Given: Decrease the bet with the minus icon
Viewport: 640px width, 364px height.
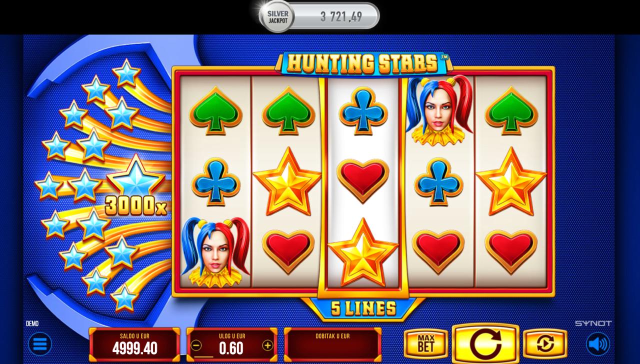Looking at the screenshot, I should (196, 345).
